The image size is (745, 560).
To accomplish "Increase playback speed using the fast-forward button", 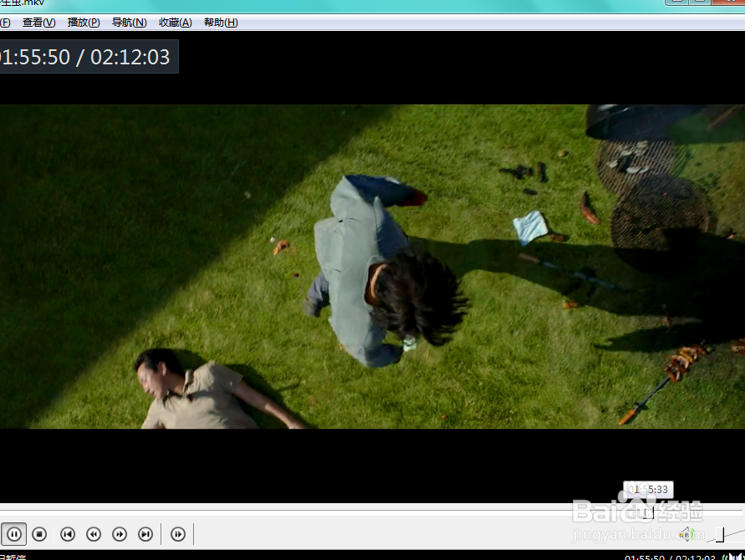I will 120,534.
